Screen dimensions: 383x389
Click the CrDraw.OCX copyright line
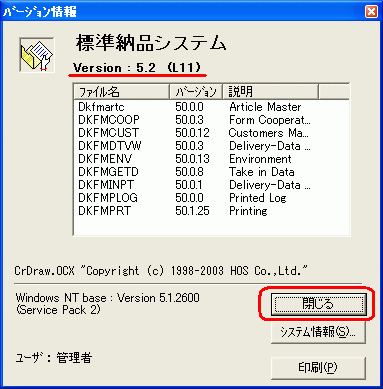coord(161,271)
